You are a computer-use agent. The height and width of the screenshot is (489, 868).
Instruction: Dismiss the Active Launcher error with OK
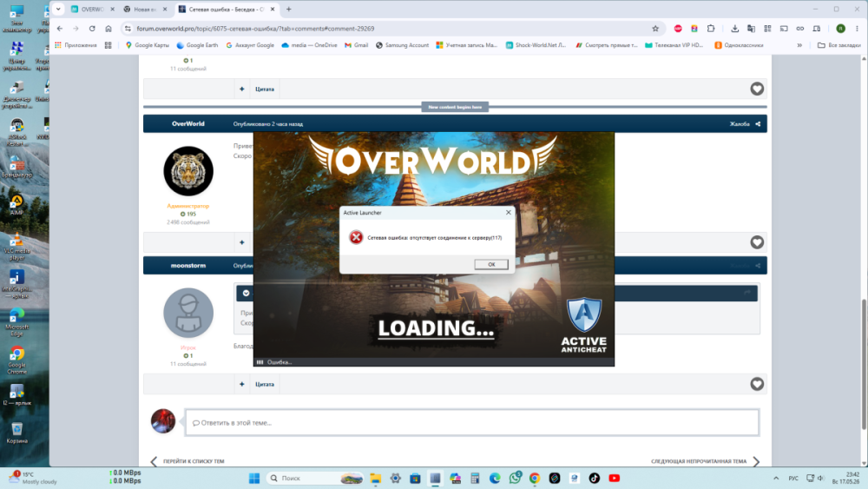[491, 264]
